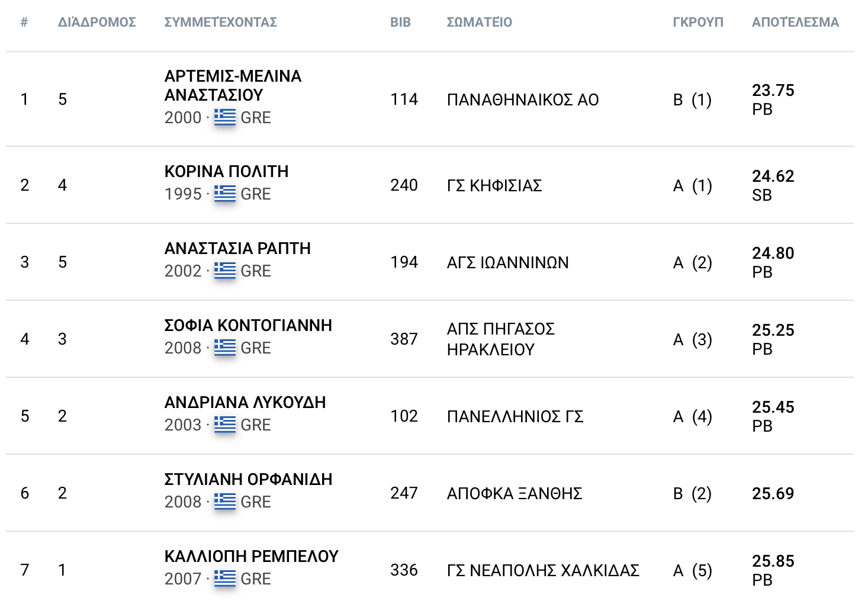Click the ΔΙΑΔΡΟΜΟΣ column header

(97, 23)
